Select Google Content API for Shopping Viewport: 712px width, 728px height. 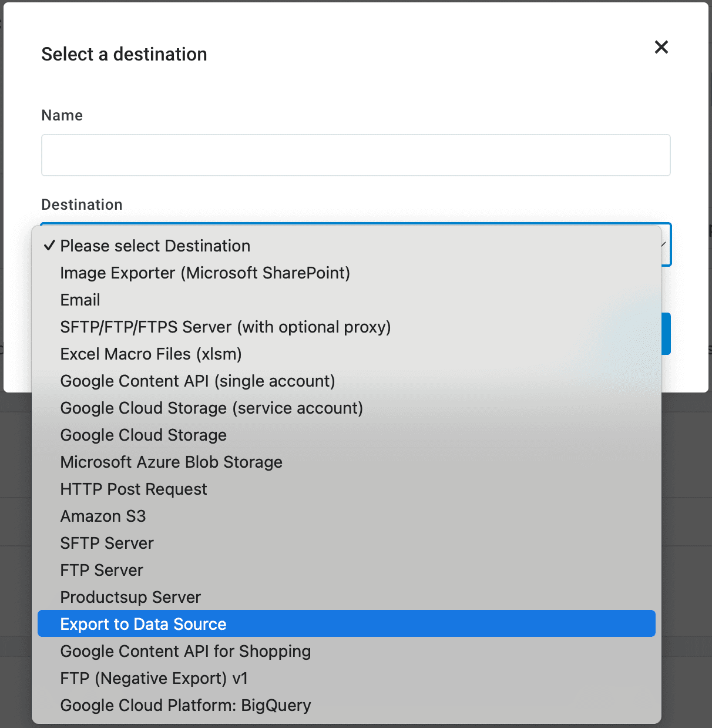point(186,652)
